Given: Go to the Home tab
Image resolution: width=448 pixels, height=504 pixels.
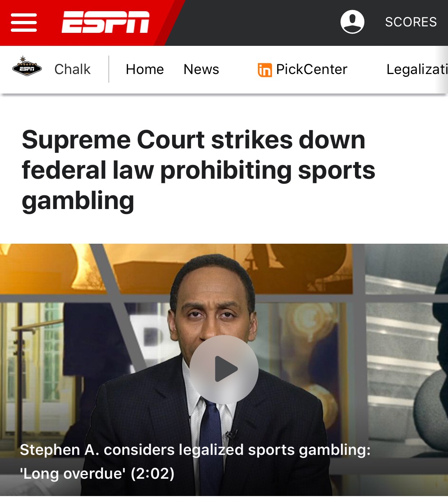Looking at the screenshot, I should (145, 69).
